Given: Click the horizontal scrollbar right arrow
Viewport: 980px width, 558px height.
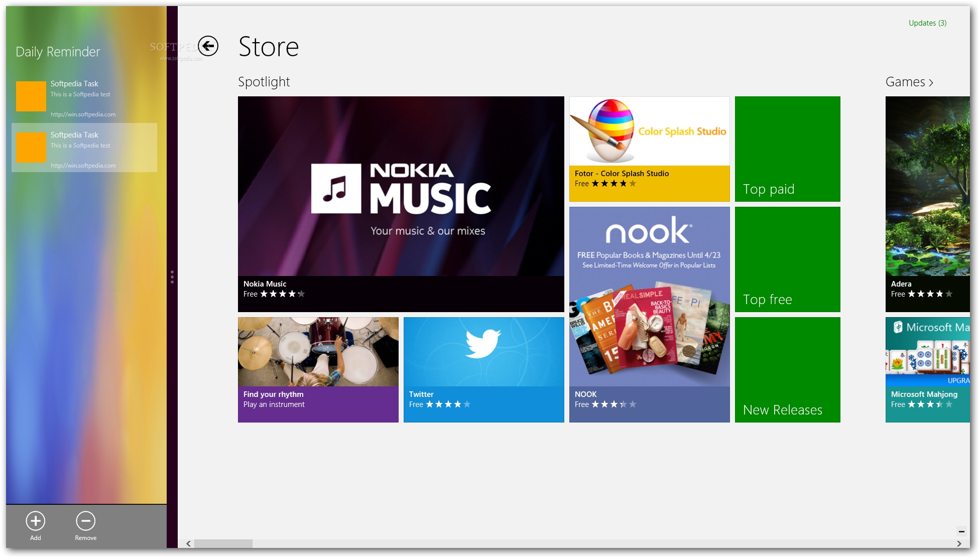Looking at the screenshot, I should (x=959, y=543).
